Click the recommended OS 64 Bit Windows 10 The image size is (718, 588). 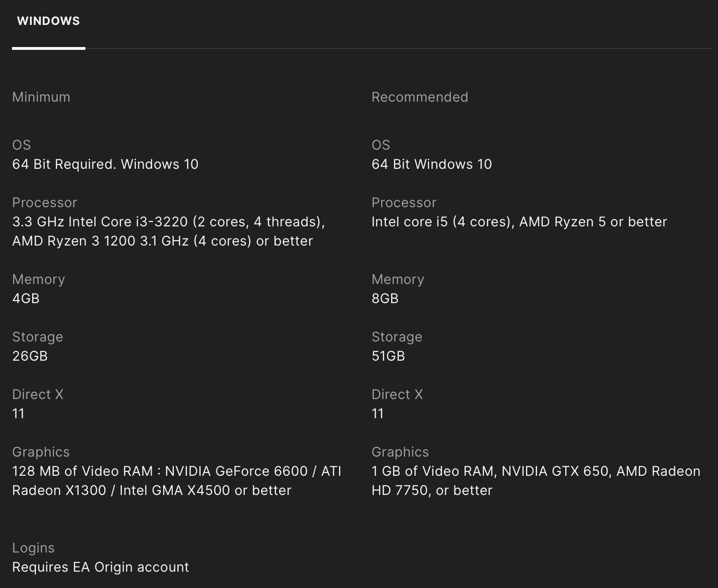click(x=431, y=164)
